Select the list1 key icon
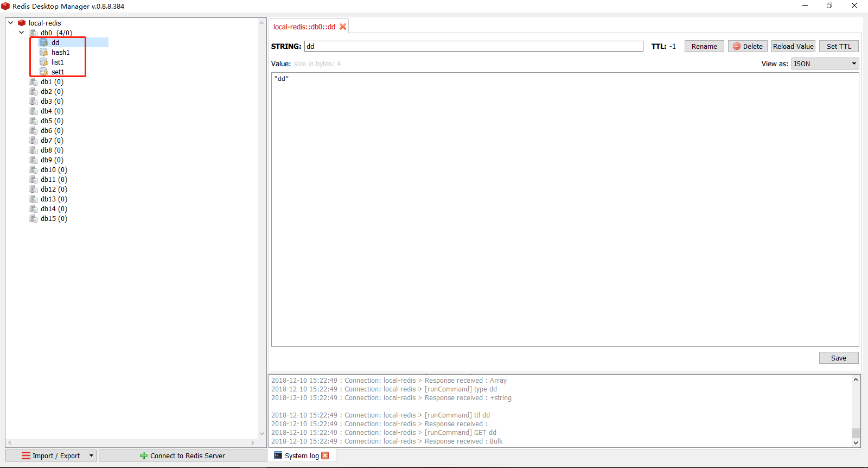868x468 pixels. click(44, 62)
